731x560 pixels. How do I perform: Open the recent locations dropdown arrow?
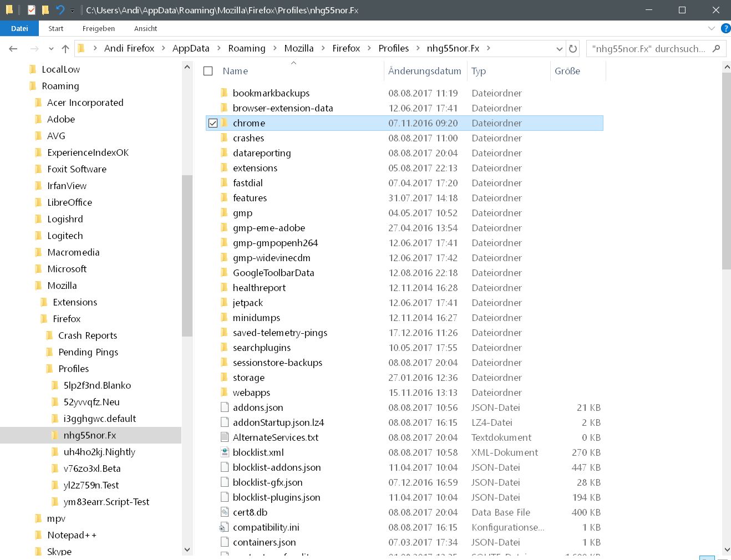point(51,49)
